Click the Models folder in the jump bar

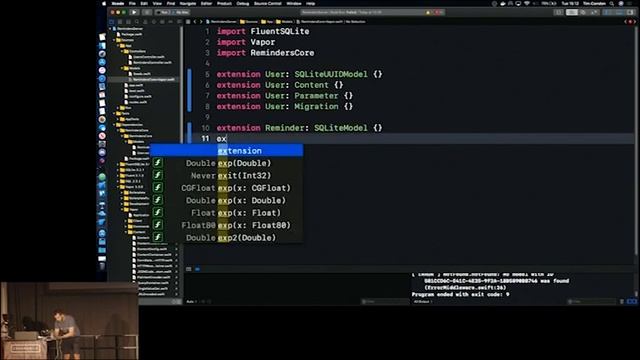(x=284, y=22)
